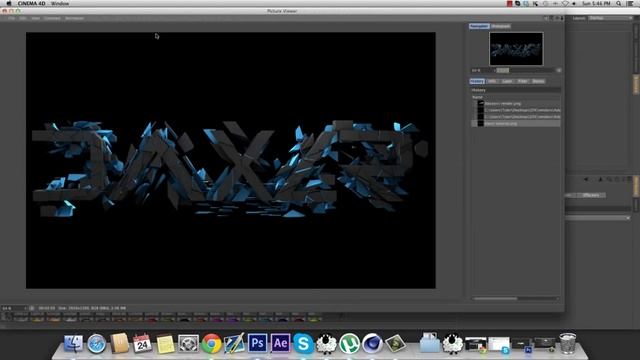Open the Layout dropdown at top right
The height and width of the screenshot is (360, 640).
point(610,18)
